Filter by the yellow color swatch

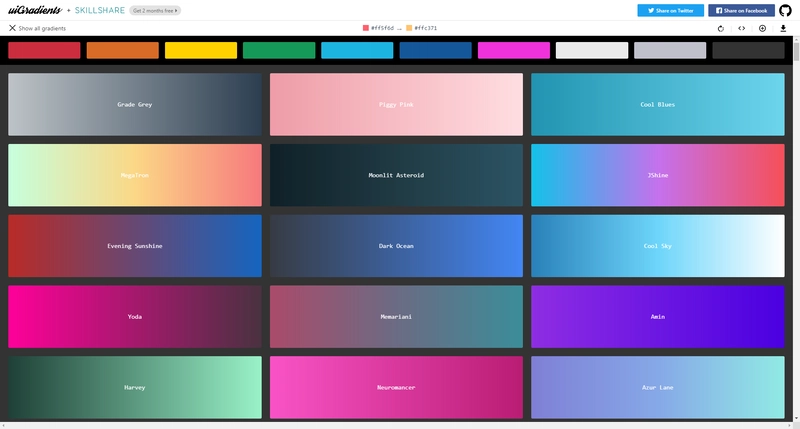point(201,50)
